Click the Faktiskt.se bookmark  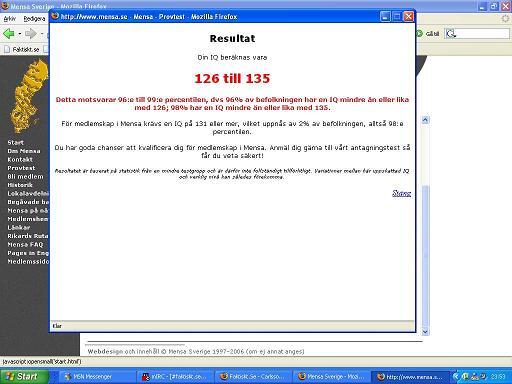coord(22,49)
